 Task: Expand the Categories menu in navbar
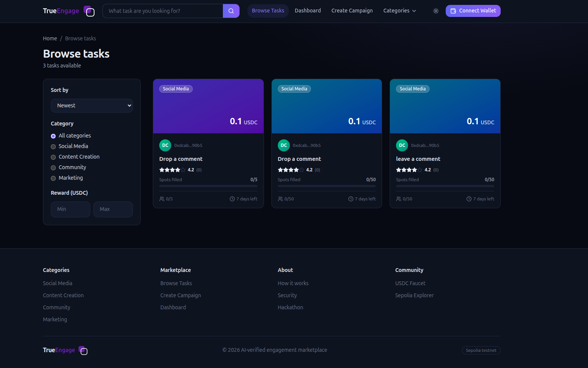pyautogui.click(x=399, y=11)
